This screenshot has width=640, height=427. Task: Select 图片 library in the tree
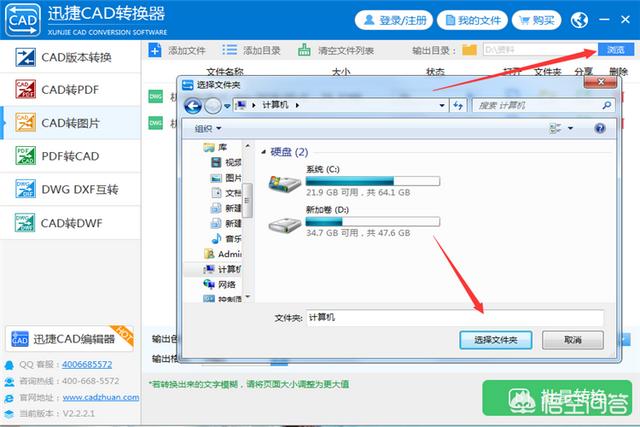226,178
